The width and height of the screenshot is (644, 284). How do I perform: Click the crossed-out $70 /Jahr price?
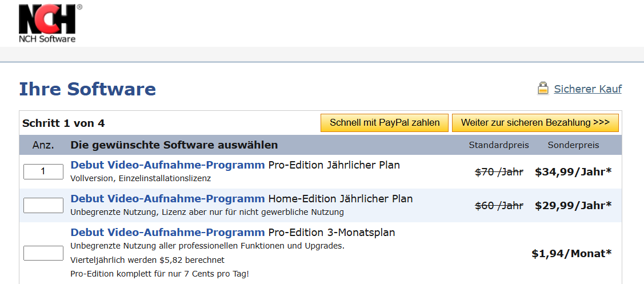click(x=499, y=172)
